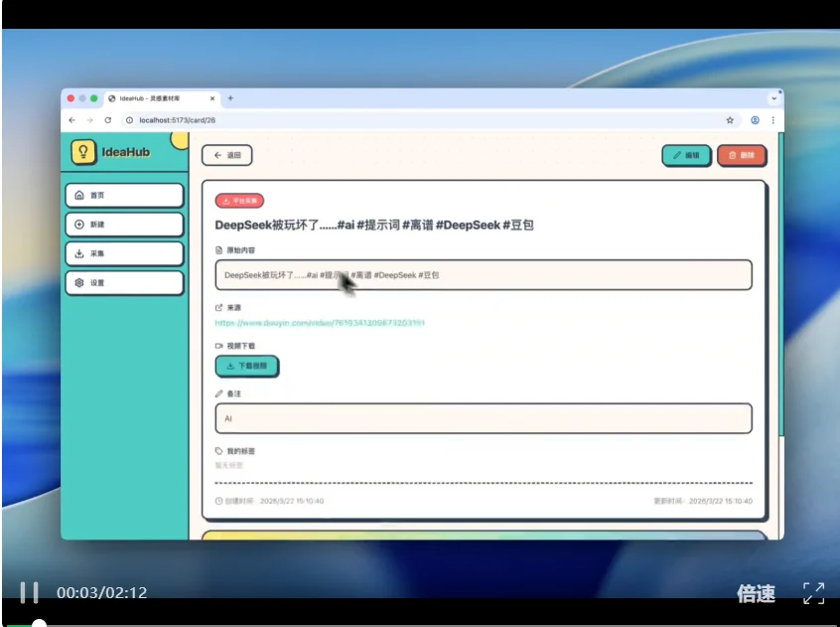The image size is (840, 627).
Task: Bookmark this page with star icon
Action: tap(730, 120)
